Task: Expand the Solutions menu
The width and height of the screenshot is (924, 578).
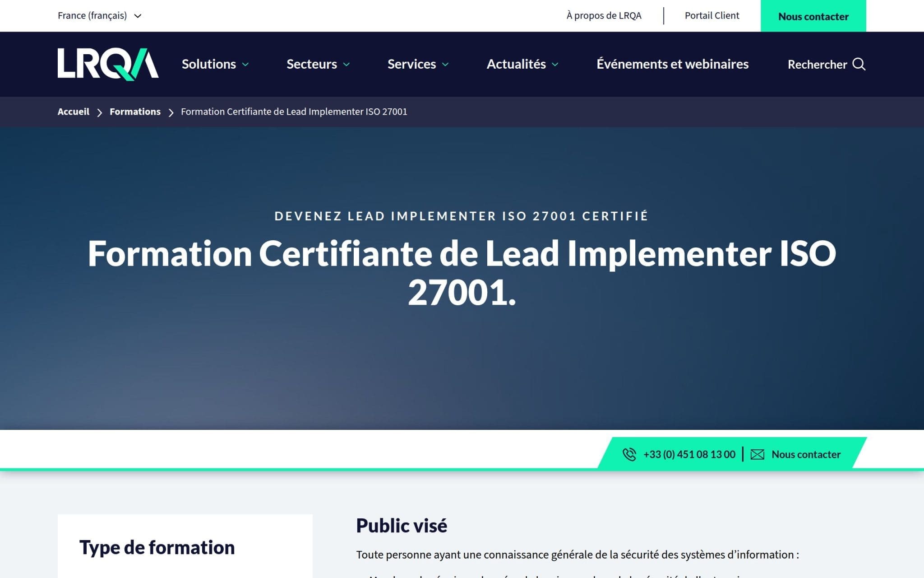Action: [x=215, y=64]
